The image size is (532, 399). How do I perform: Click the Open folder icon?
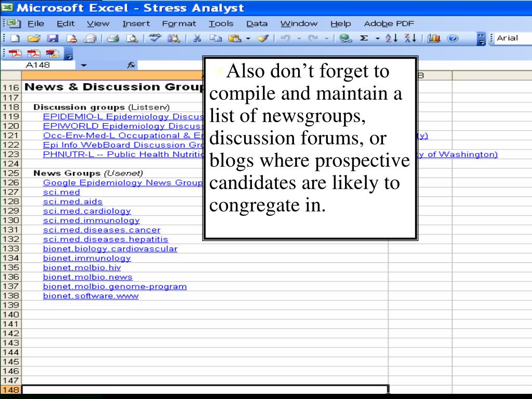(34, 38)
